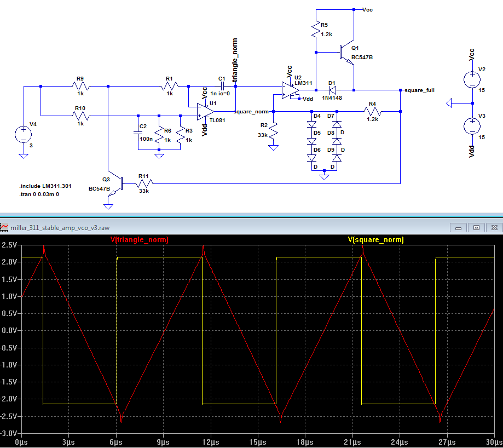503x448 pixels.
Task: Select resistor R11 33k symbol
Action: point(144,183)
